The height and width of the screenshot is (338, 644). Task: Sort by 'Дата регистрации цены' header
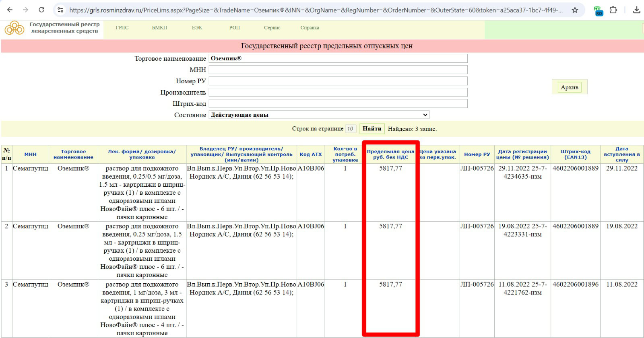522,154
